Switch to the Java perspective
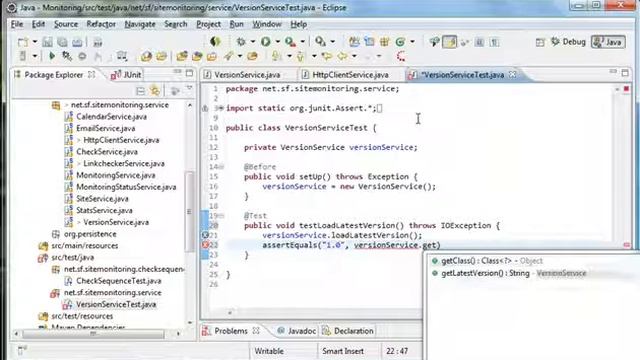640x360 pixels. pos(608,42)
